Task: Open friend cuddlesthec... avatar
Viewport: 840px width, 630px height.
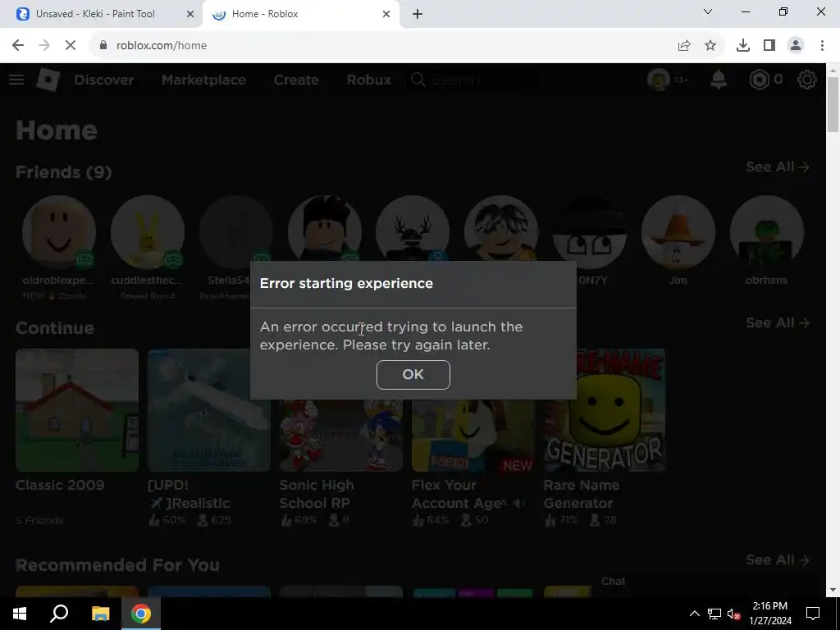Action: (148, 232)
